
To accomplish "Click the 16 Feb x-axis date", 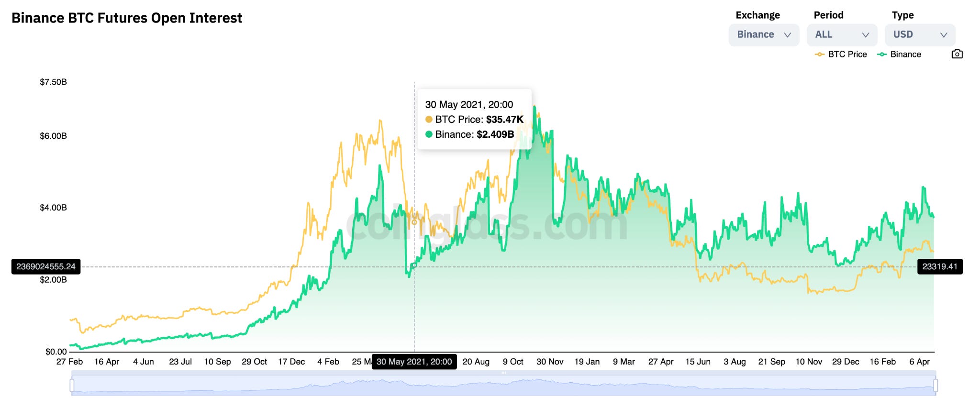I will (x=882, y=362).
